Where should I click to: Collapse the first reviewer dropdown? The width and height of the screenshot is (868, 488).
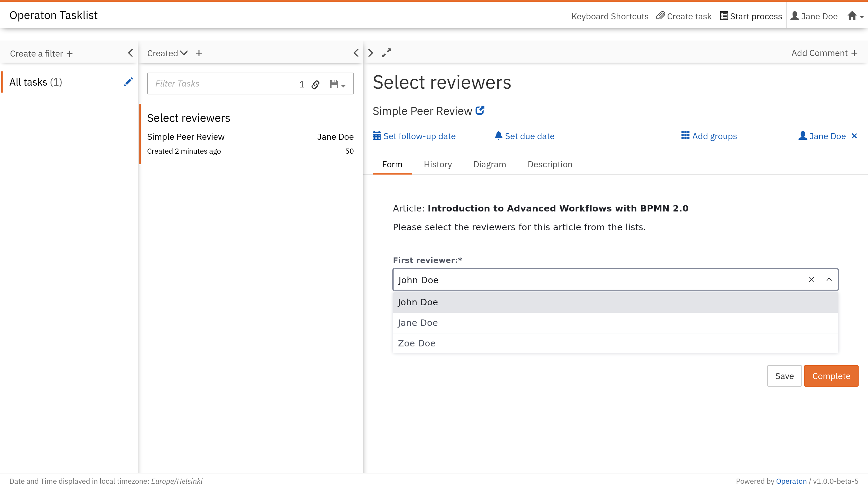click(829, 280)
